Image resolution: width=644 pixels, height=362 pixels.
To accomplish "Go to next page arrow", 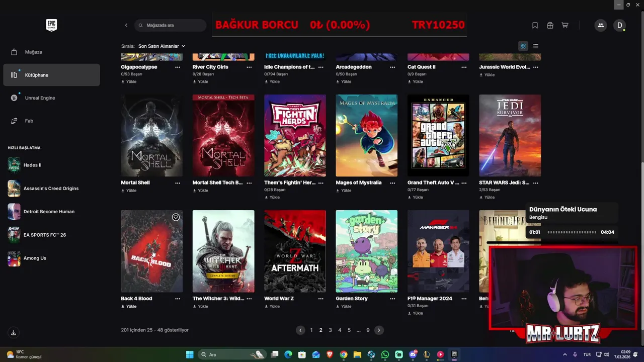I will tap(379, 330).
